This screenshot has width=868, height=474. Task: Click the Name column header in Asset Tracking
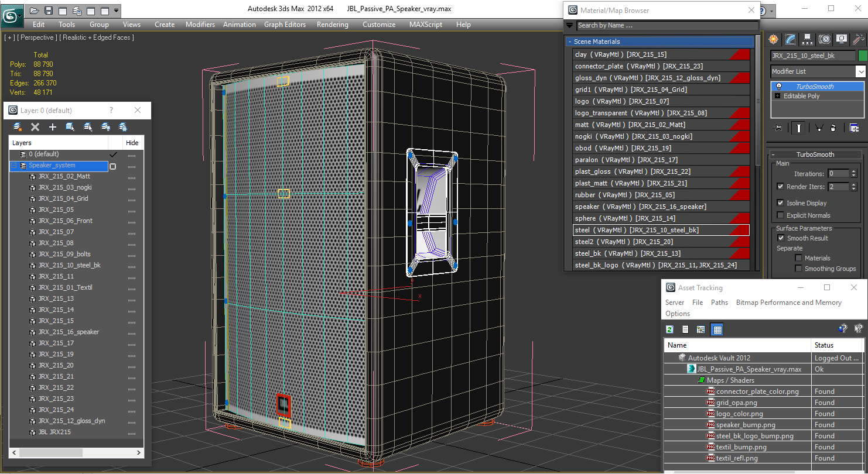tap(737, 345)
